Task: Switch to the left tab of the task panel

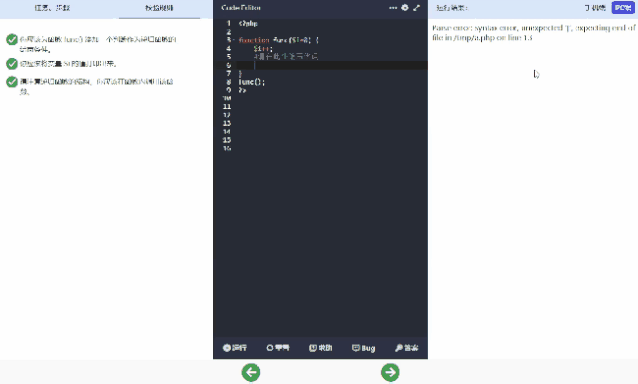Action: click(x=52, y=8)
